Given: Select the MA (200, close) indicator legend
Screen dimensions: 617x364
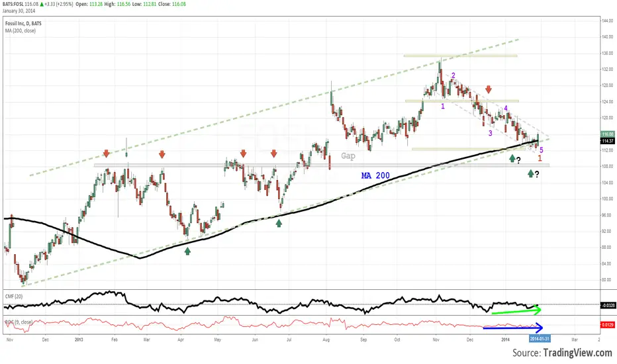Looking at the screenshot, I should click(21, 30).
